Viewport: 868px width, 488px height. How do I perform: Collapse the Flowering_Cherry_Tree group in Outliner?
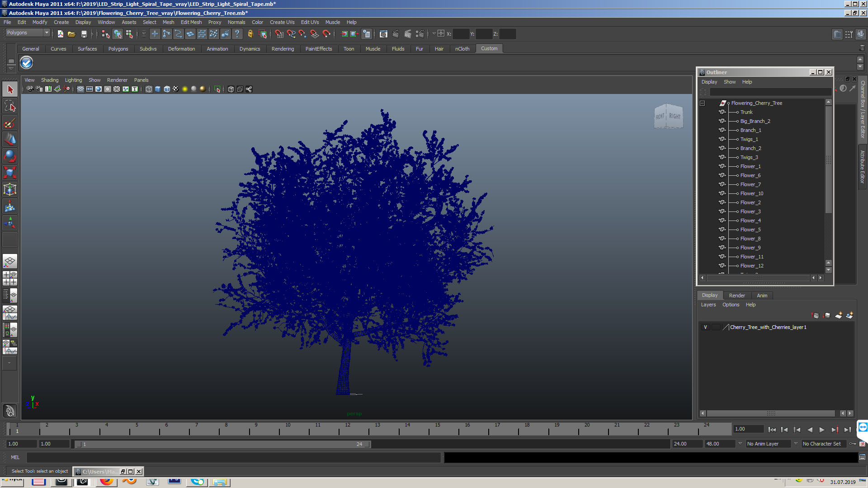pos(703,103)
